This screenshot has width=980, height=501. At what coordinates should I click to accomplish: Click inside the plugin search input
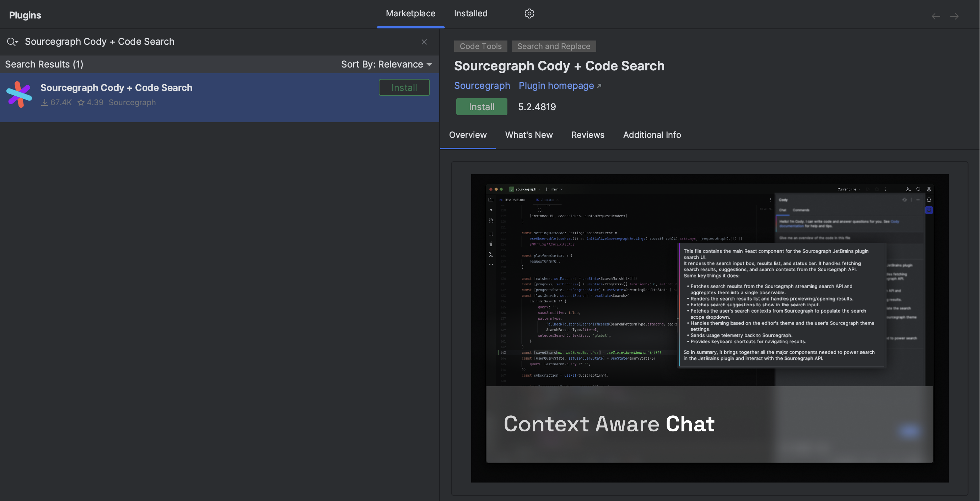pos(220,42)
